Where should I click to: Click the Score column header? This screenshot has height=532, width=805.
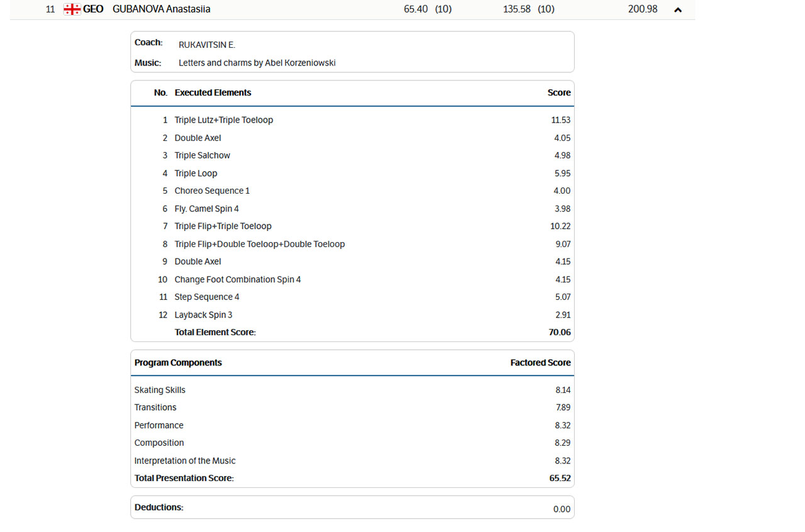pos(558,92)
